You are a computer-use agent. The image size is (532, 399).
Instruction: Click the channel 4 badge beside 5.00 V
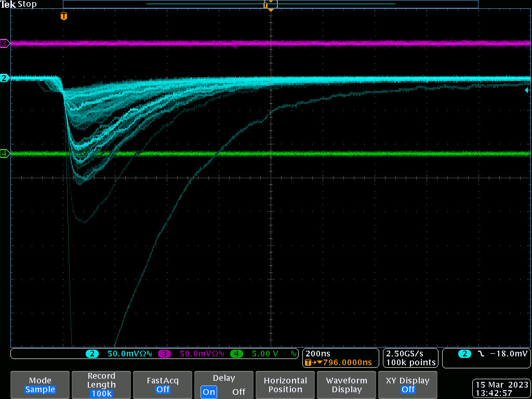[237, 354]
